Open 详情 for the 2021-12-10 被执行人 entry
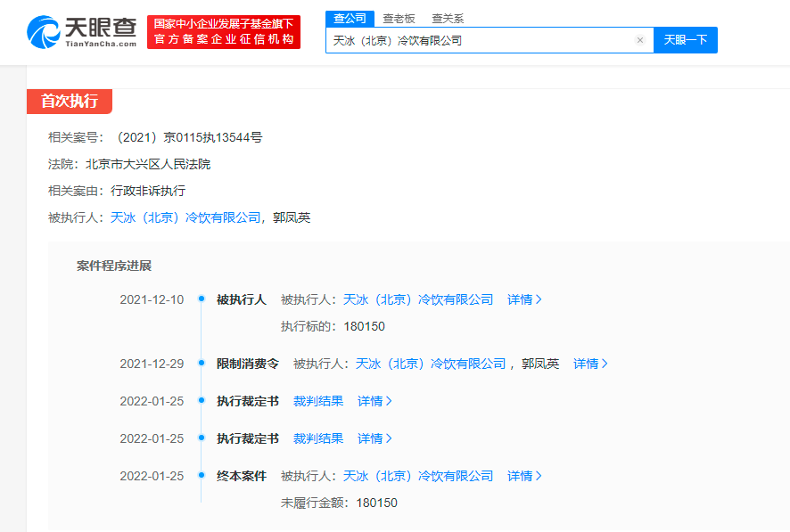This screenshot has height=532, width=790. [524, 299]
